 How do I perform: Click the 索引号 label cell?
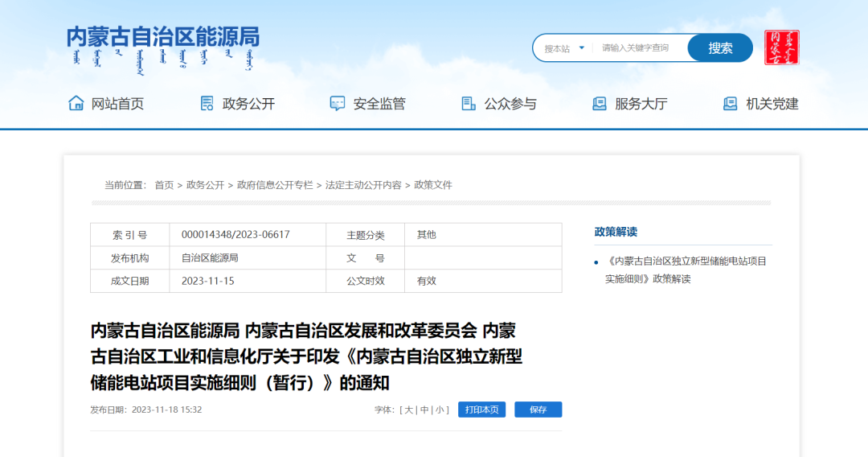pos(129,235)
